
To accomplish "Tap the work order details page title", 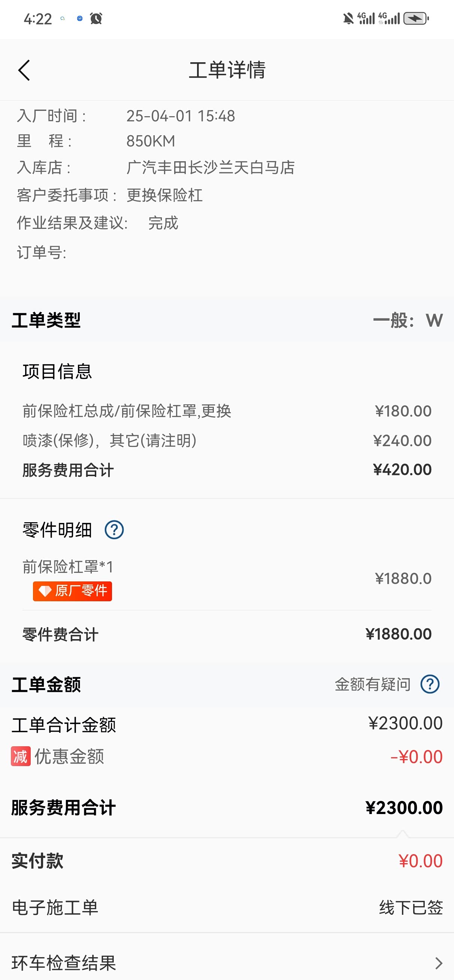I will [x=227, y=70].
